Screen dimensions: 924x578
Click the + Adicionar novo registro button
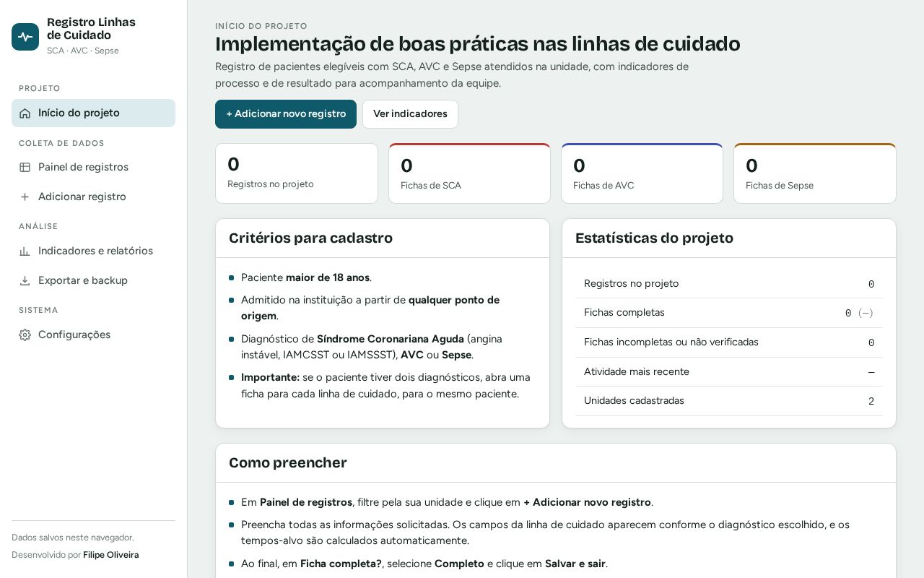286,114
